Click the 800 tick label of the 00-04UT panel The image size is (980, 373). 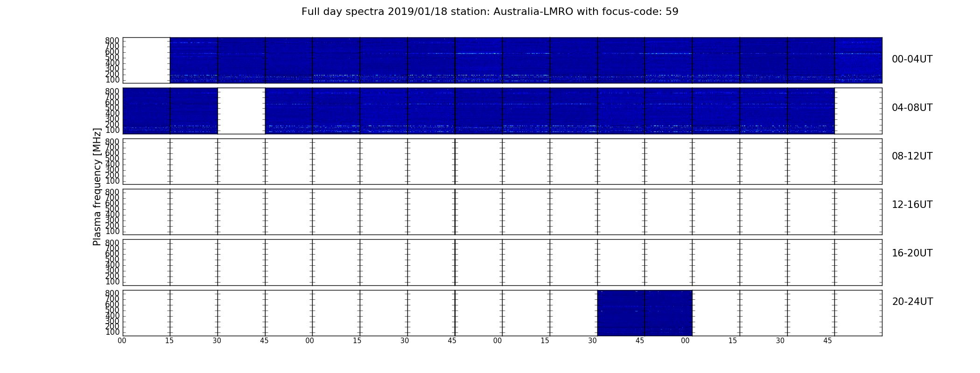pos(112,41)
